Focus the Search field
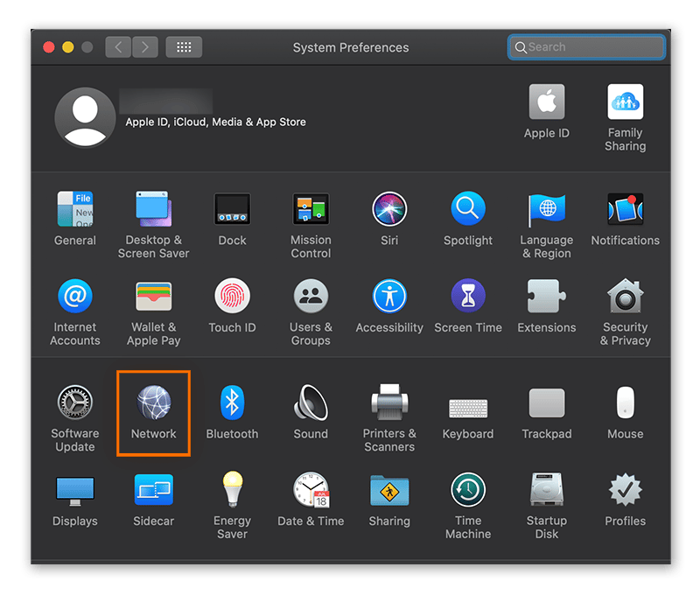This screenshot has width=700, height=595. pyautogui.click(x=586, y=47)
